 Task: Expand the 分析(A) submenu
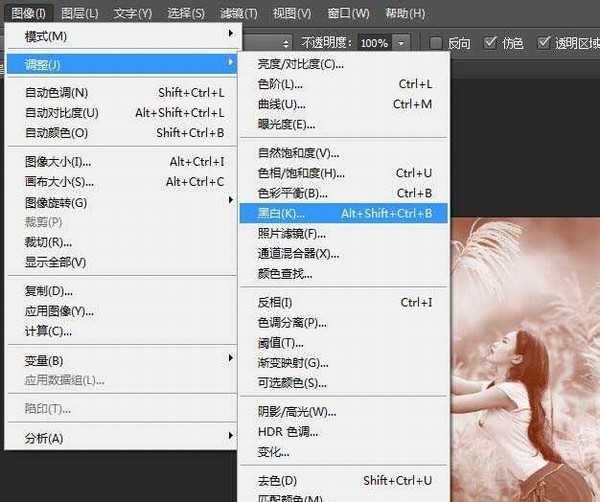[119, 438]
